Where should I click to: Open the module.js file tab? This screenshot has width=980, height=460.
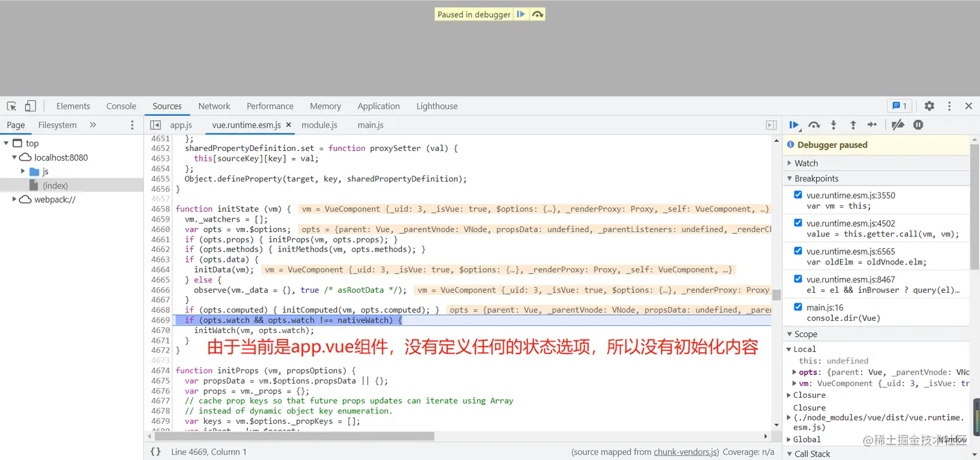[320, 125]
